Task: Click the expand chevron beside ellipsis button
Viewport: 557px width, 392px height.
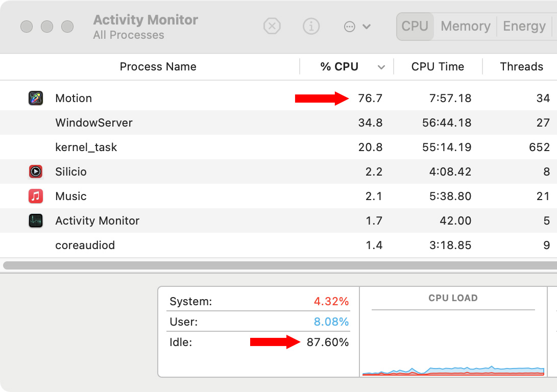Action: click(367, 27)
